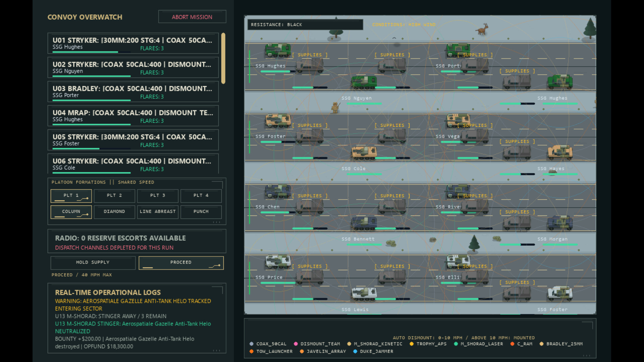Set formation to DIAMOND
This screenshot has height=362, width=644.
tap(114, 212)
